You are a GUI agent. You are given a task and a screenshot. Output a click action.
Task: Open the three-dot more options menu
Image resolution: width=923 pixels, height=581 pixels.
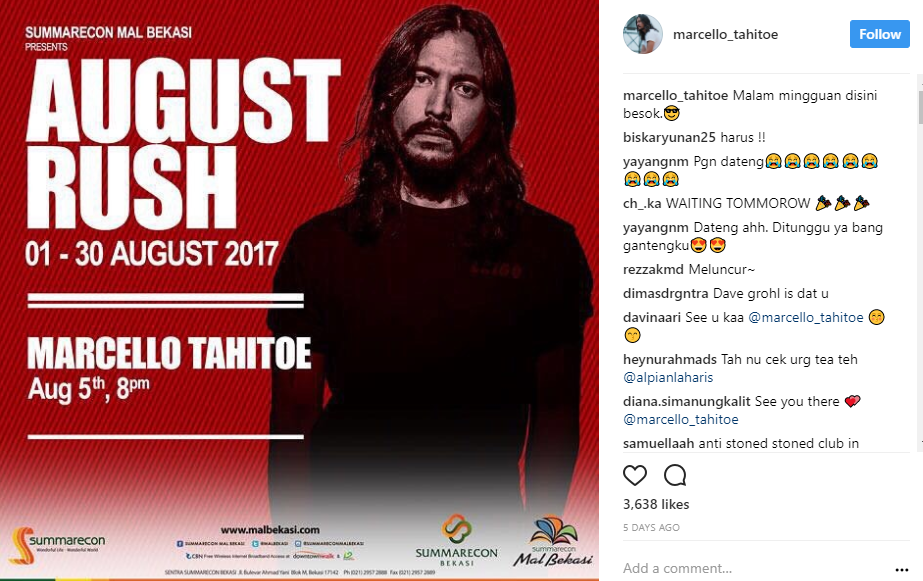(901, 569)
